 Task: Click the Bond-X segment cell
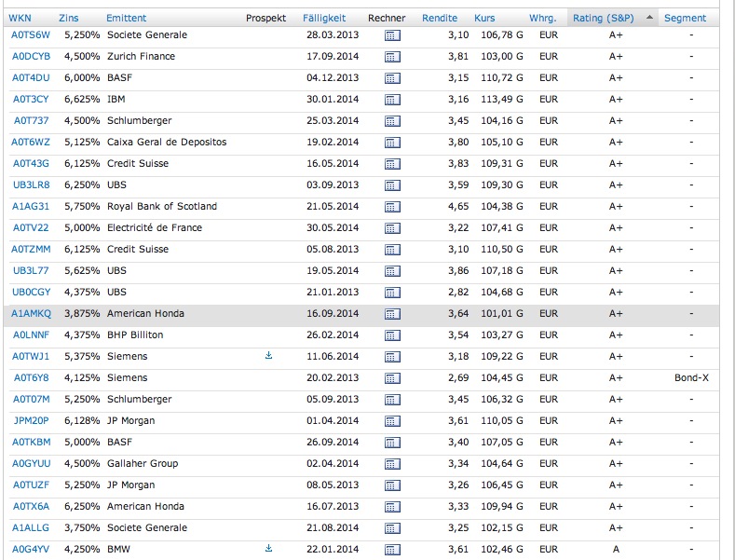tap(691, 377)
